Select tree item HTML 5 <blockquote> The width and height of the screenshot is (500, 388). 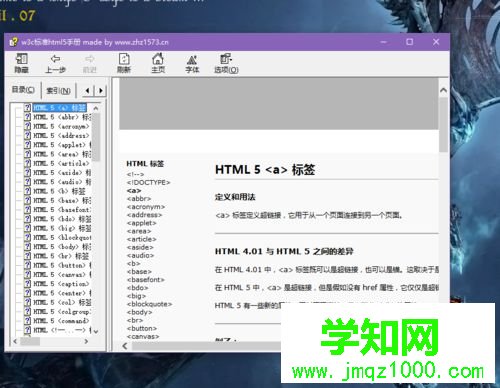(x=62, y=237)
